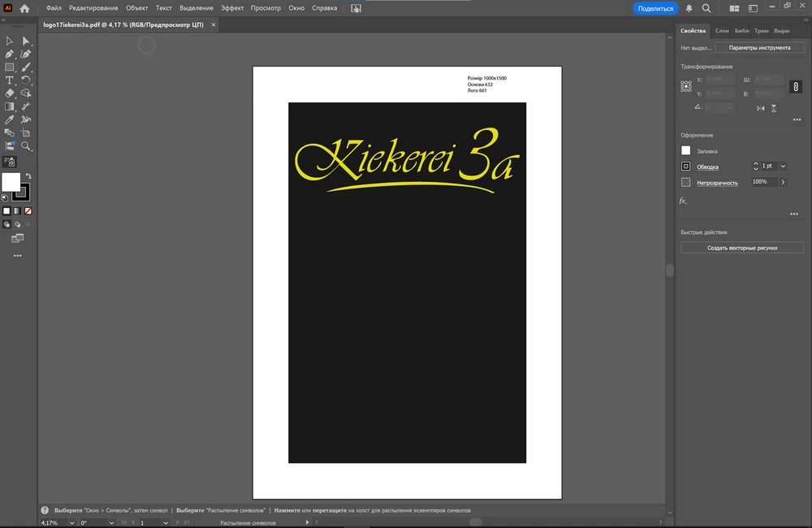
Task: Toggle constrain width and height proportions link
Action: pos(796,86)
